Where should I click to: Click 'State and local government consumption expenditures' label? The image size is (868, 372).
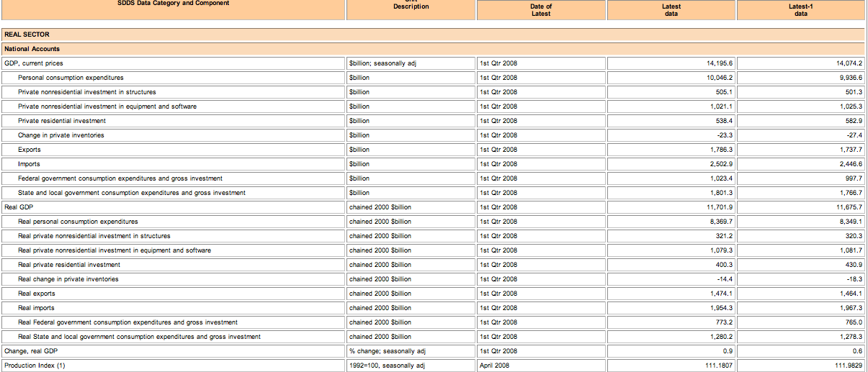point(132,193)
